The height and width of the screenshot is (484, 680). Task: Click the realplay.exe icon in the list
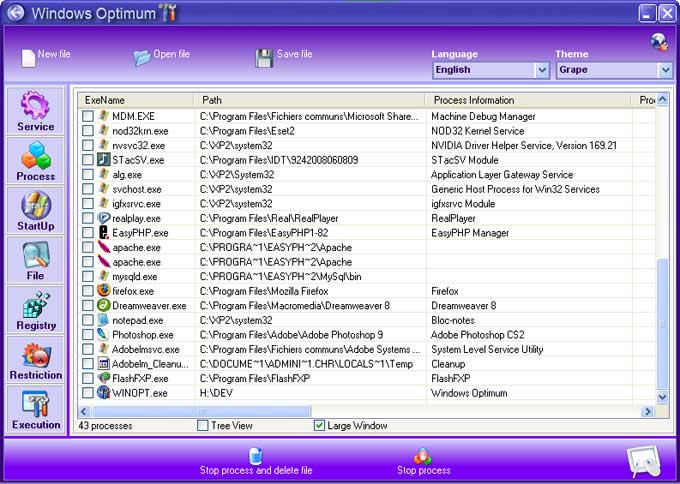click(x=104, y=218)
